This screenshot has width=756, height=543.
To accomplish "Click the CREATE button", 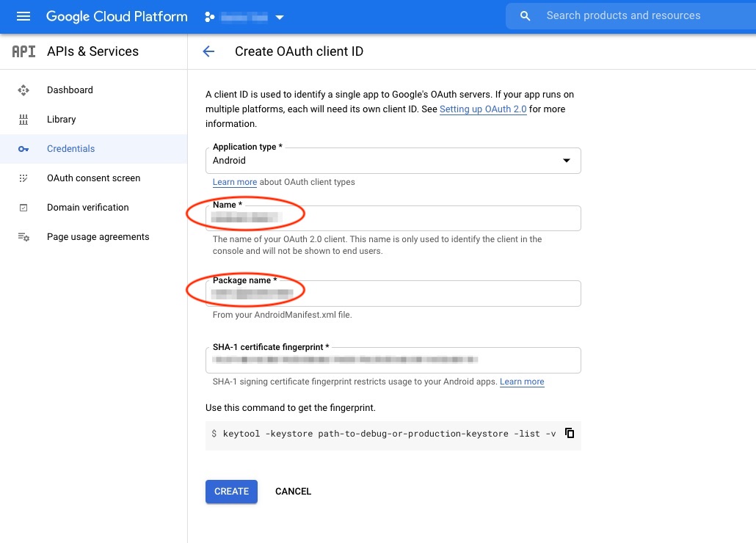I will point(231,492).
